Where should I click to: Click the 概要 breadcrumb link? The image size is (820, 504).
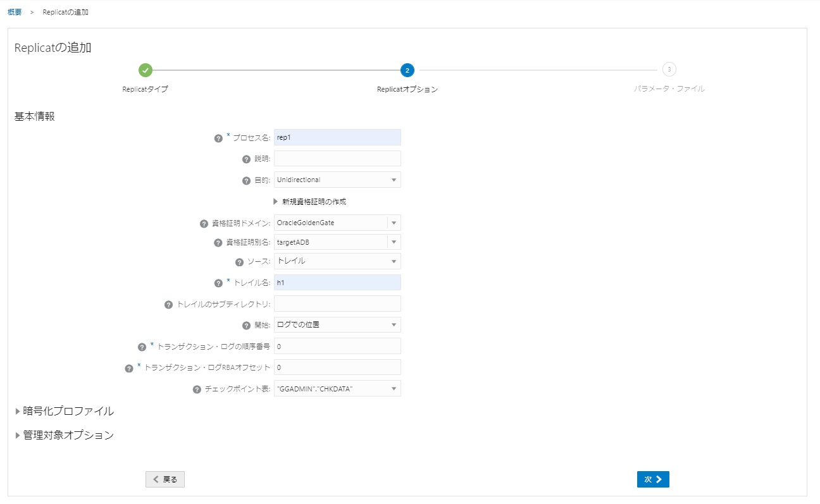click(15, 13)
